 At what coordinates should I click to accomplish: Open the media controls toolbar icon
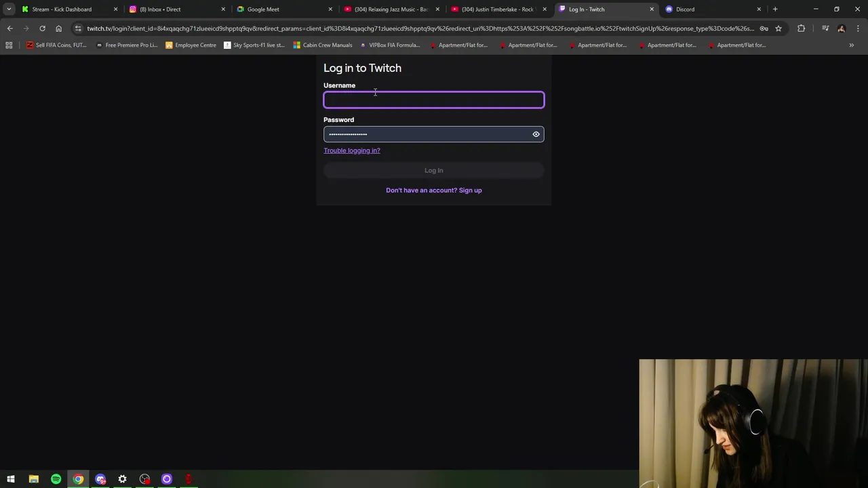(825, 28)
